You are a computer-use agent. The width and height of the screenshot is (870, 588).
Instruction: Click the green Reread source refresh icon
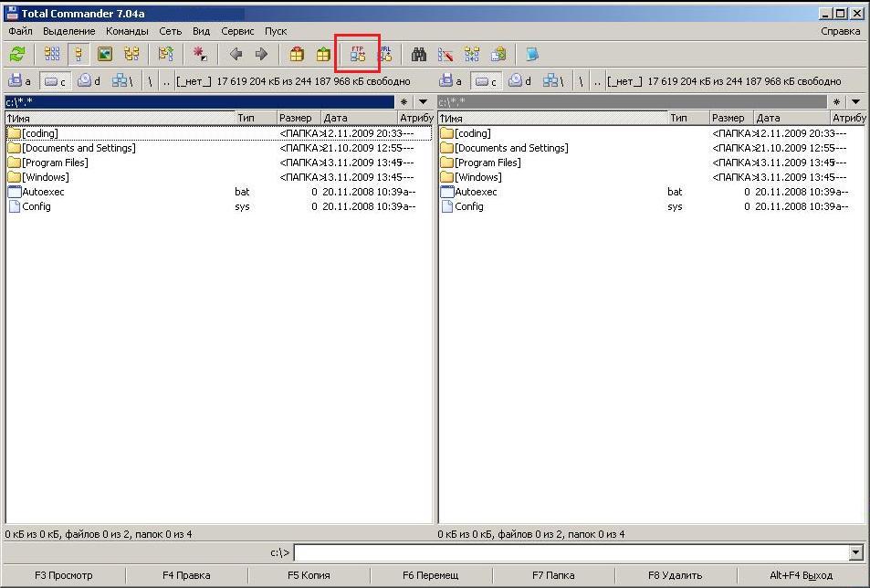click(x=17, y=55)
